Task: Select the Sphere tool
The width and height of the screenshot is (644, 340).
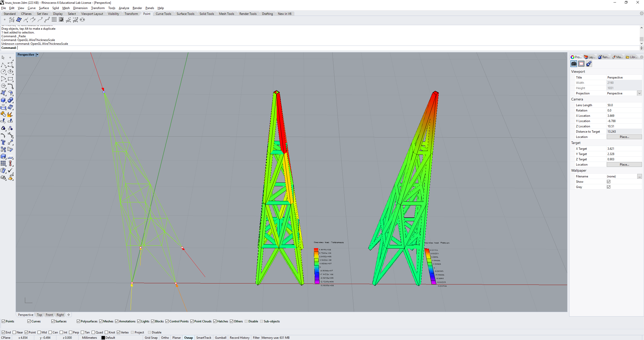Action: (11, 100)
